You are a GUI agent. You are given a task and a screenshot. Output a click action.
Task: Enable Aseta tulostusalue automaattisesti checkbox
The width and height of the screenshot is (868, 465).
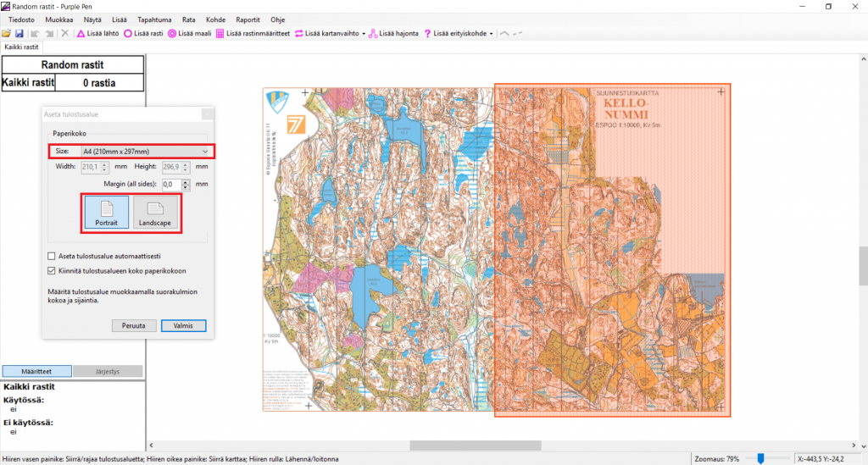coord(51,256)
